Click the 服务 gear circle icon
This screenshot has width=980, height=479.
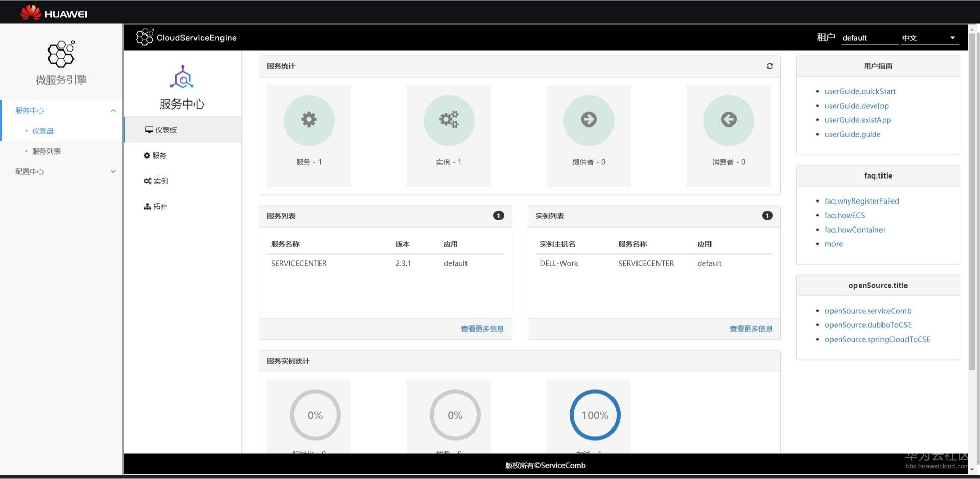(x=309, y=120)
